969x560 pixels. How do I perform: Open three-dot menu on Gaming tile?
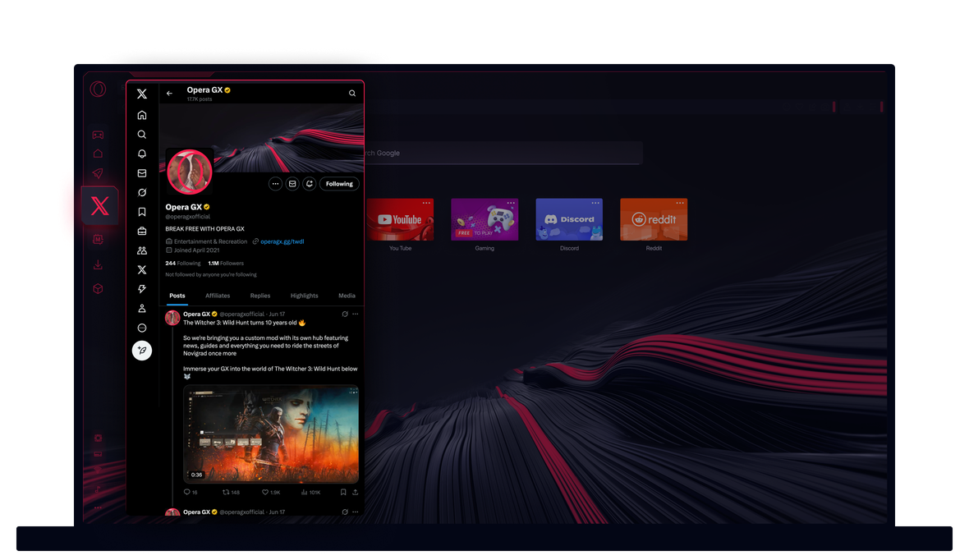[x=511, y=203]
